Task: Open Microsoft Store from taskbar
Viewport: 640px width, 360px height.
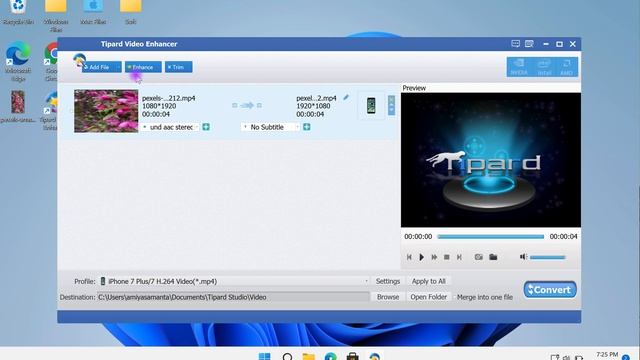Action: [x=353, y=357]
